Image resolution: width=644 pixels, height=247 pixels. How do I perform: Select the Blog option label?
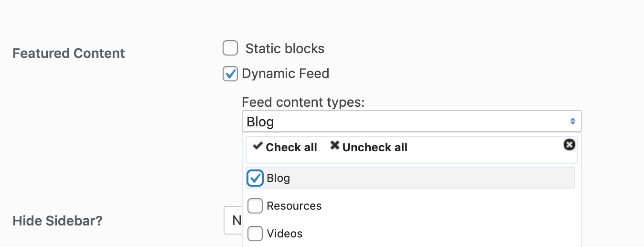click(279, 178)
